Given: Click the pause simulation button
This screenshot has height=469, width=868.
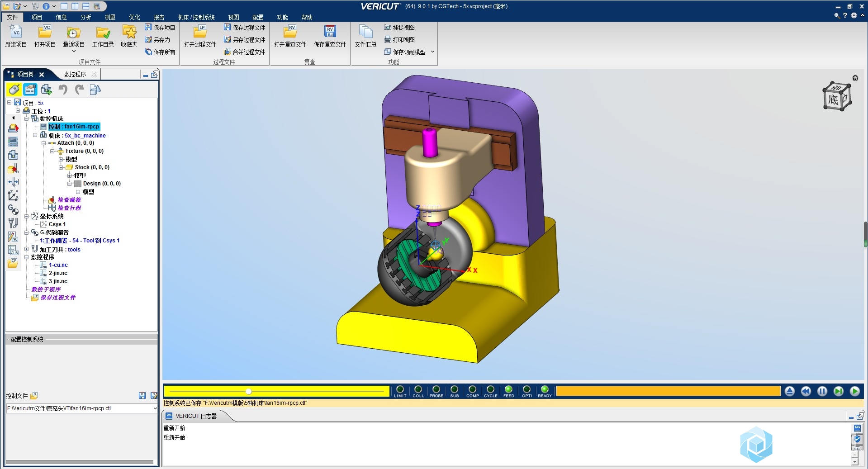Looking at the screenshot, I should pos(822,391).
